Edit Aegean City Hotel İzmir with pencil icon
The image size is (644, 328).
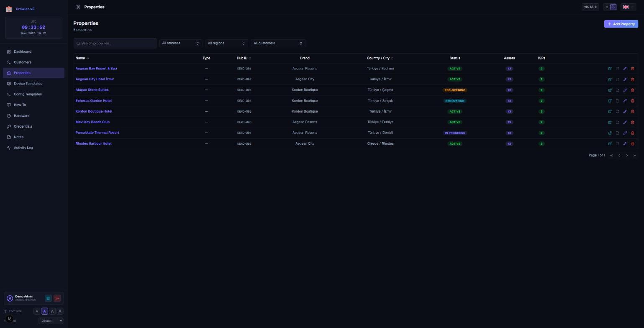[625, 79]
